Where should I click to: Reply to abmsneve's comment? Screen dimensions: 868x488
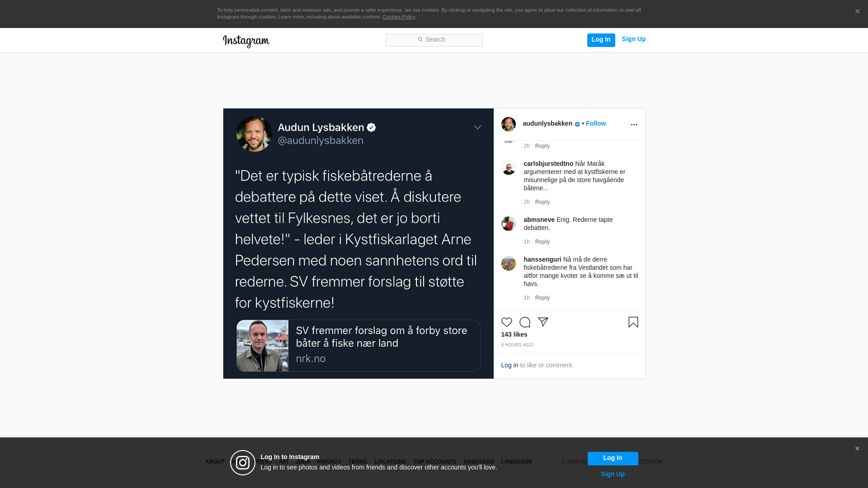click(x=542, y=242)
